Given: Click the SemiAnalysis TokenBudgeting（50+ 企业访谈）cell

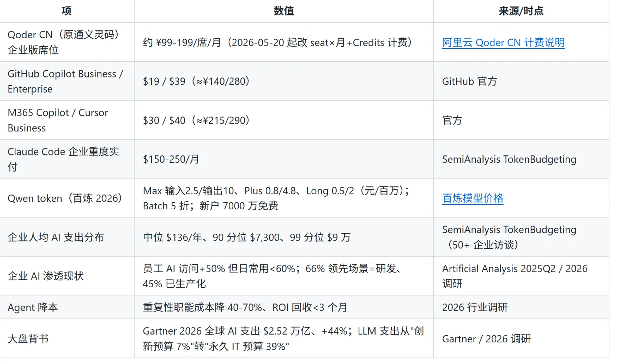Looking at the screenshot, I should (521, 237).
